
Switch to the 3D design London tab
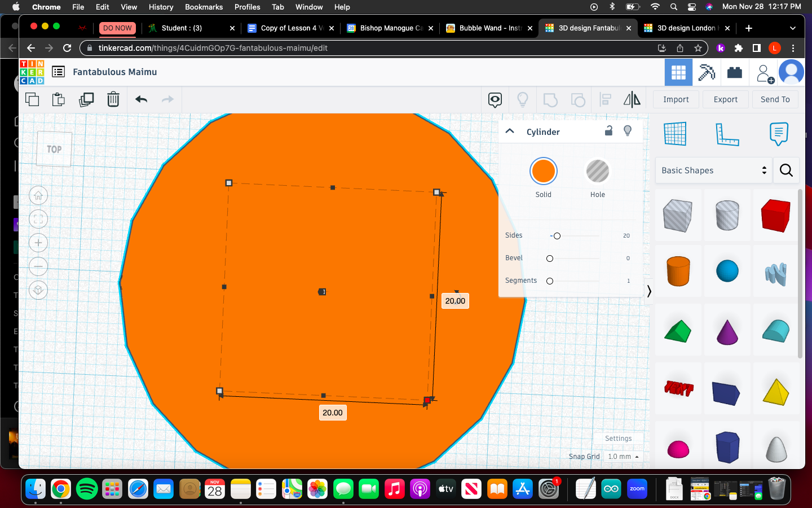click(x=686, y=28)
